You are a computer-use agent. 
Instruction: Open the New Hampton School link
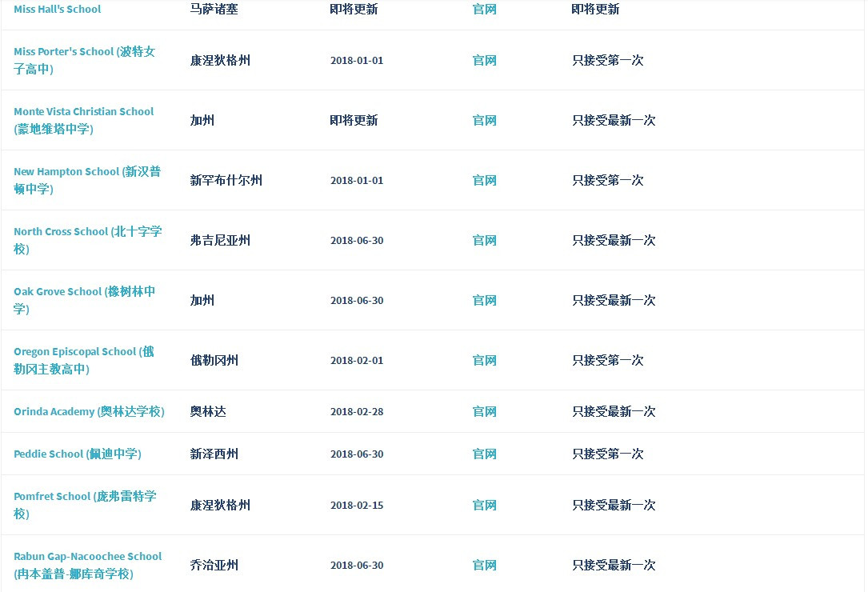[x=87, y=180]
